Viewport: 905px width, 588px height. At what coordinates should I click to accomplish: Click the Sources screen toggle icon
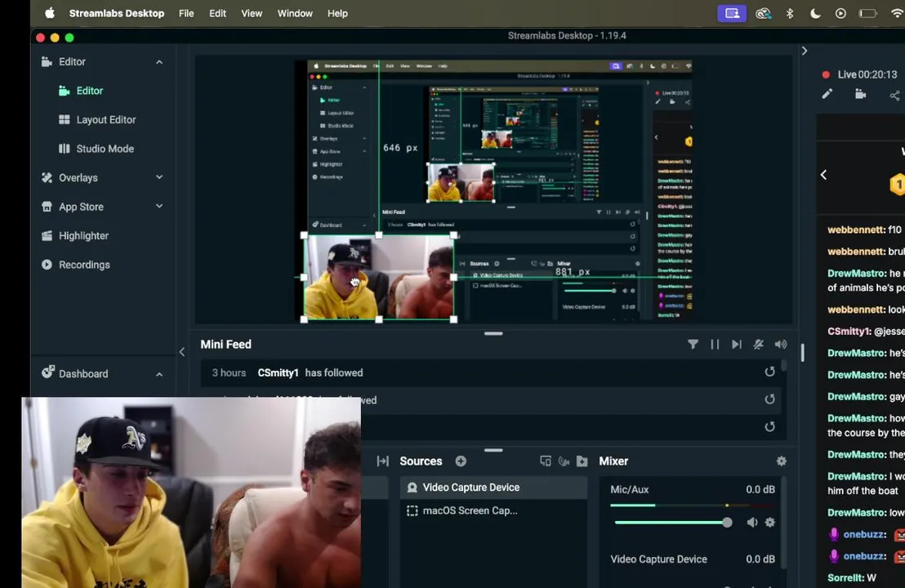pyautogui.click(x=546, y=461)
